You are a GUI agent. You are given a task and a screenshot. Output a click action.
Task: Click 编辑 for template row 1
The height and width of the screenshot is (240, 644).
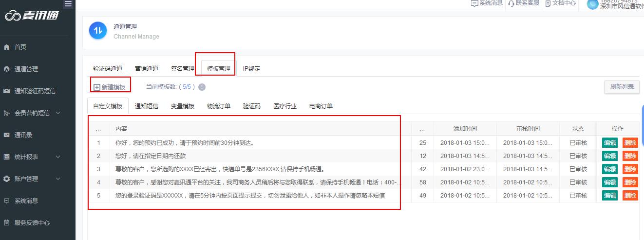(609, 143)
